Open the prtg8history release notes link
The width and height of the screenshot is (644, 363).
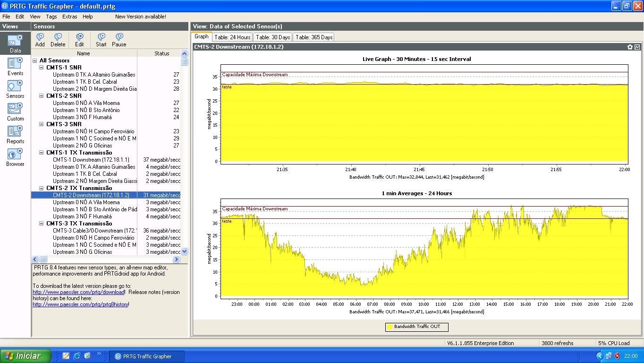click(x=80, y=304)
